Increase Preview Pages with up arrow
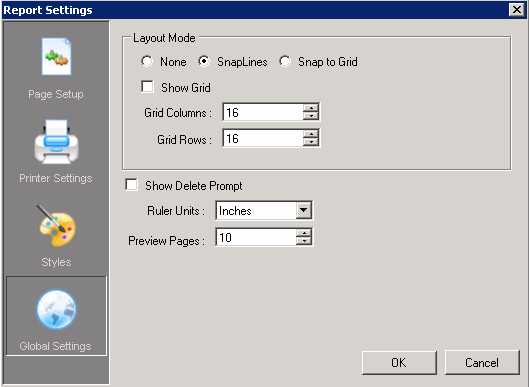The height and width of the screenshot is (387, 529). click(304, 233)
